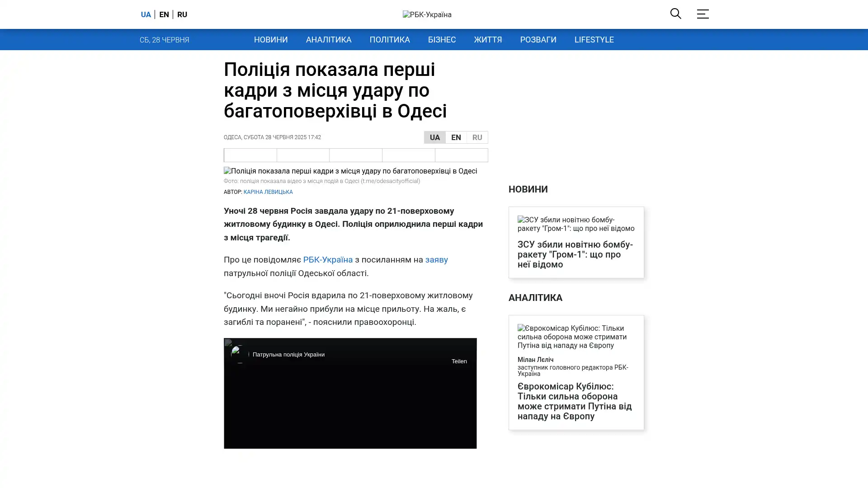Open the LIFESTYLE navigation item
The width and height of the screenshot is (868, 488).
(x=594, y=40)
